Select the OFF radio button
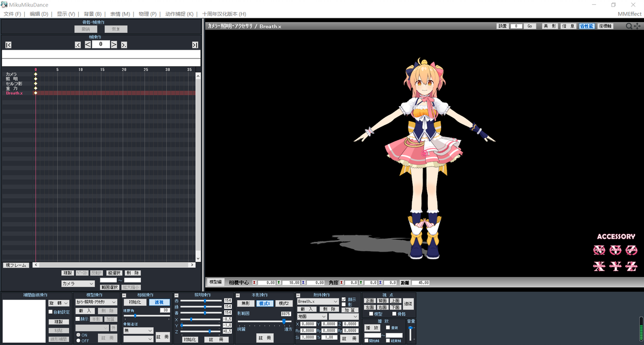 [78, 341]
